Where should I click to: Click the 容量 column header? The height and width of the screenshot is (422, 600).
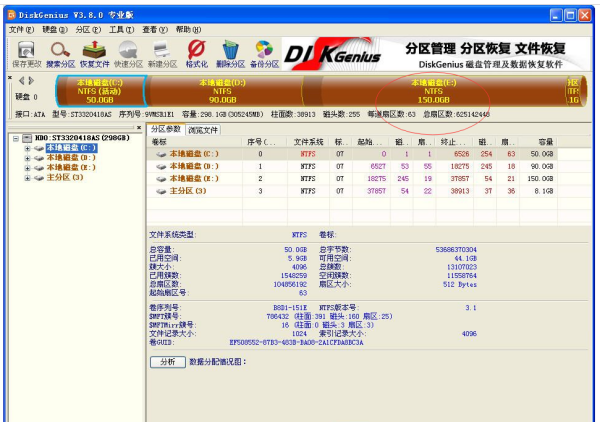[538, 142]
